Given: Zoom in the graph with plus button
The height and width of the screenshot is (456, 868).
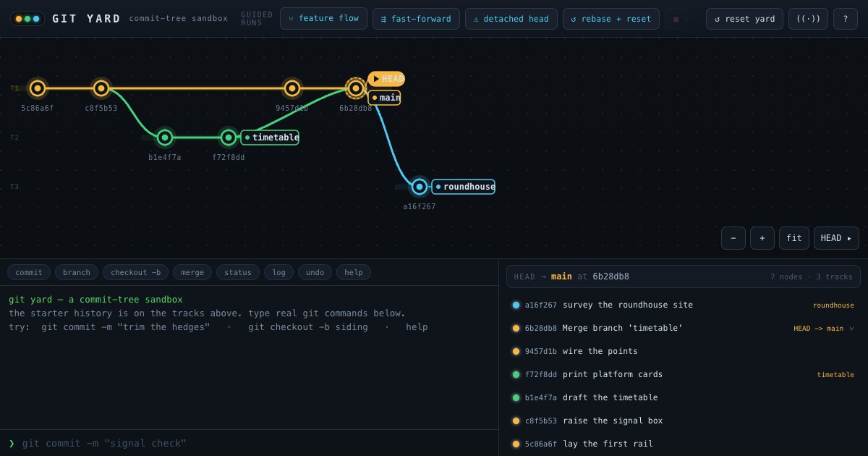Looking at the screenshot, I should pos(762,238).
